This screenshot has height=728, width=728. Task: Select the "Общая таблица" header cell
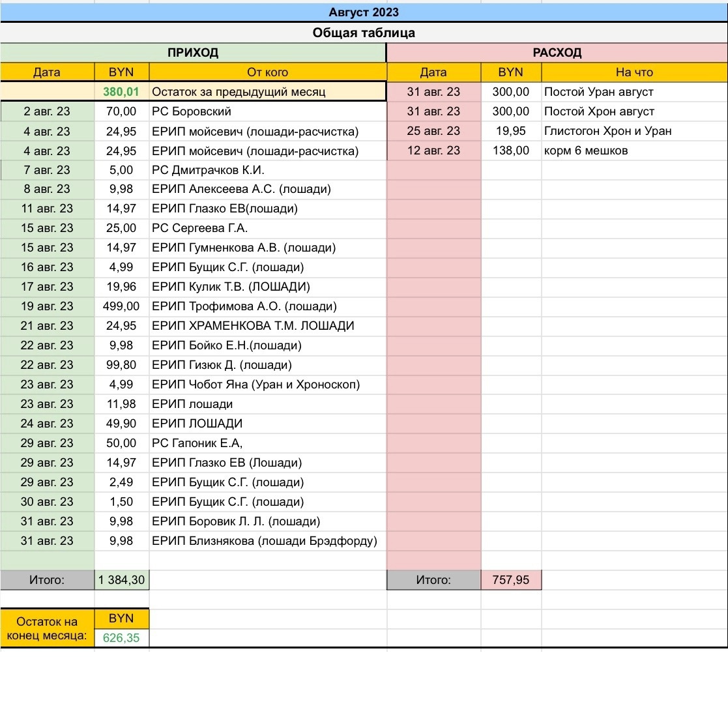[364, 33]
